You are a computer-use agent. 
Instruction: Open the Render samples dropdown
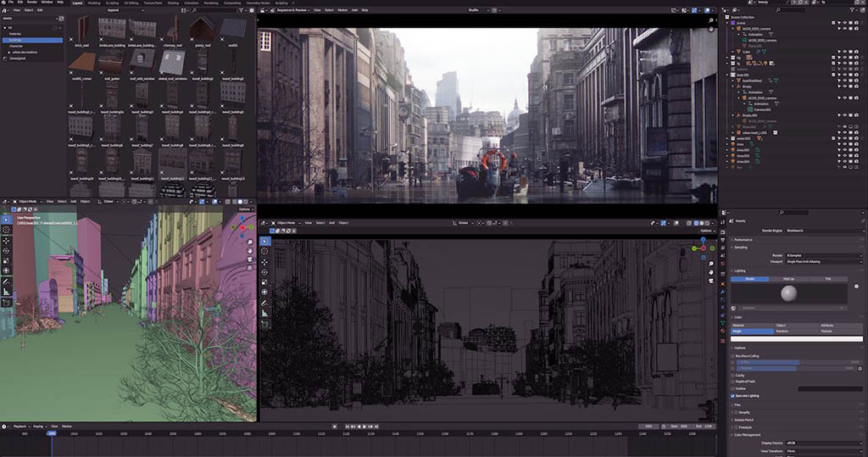(x=824, y=255)
